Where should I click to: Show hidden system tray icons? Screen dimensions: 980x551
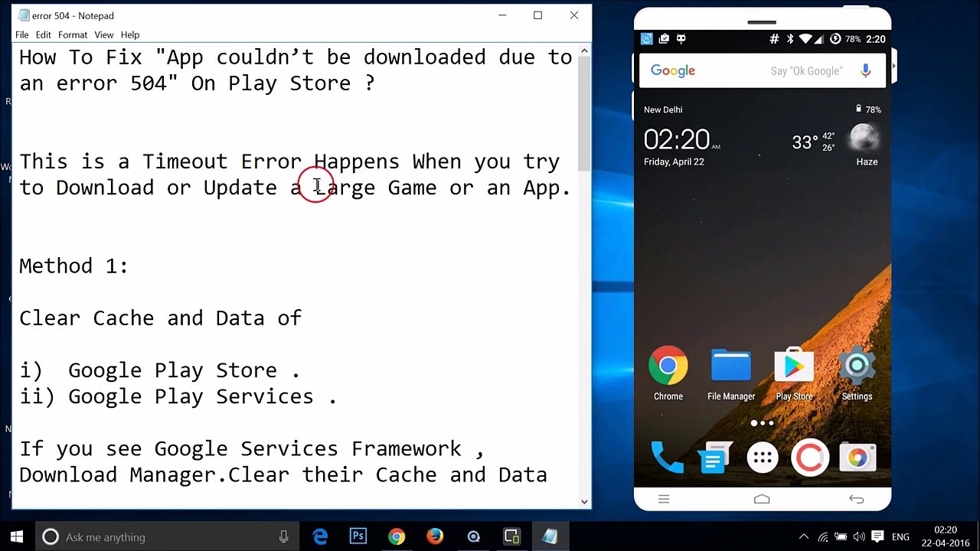804,536
